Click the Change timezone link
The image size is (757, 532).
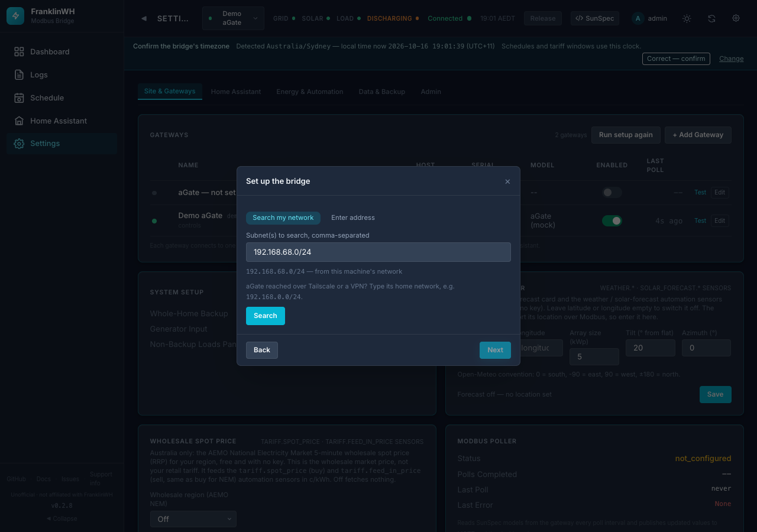pos(732,59)
